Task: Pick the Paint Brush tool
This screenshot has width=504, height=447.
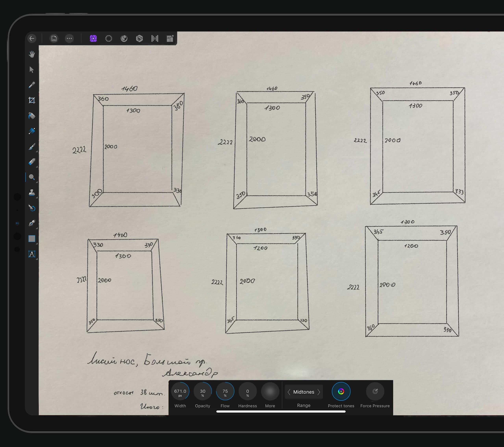Action: tap(32, 147)
